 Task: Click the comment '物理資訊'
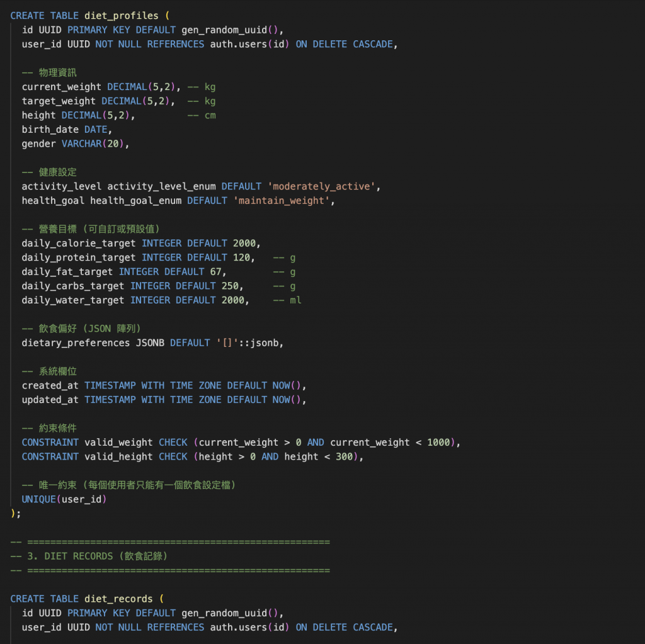[57, 73]
